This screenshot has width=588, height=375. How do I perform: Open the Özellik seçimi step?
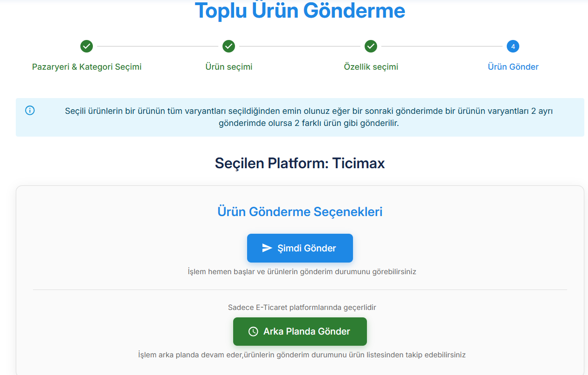[371, 66]
